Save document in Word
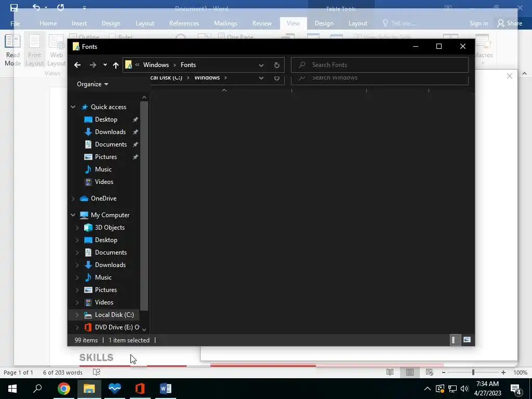Screen dimensions: 532x399 point(14,8)
